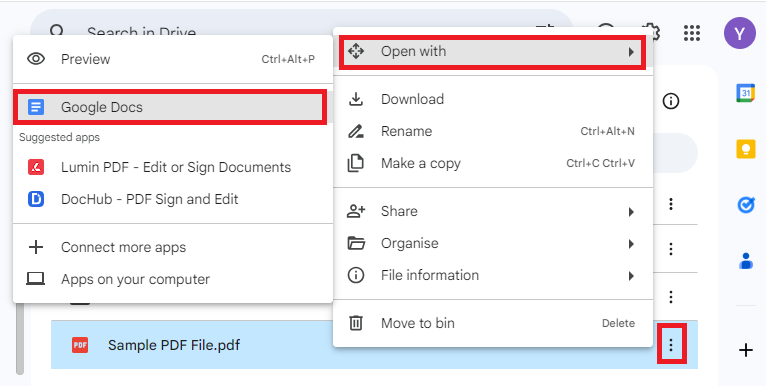
Task: Open Google Tasks from side panel
Action: point(745,205)
